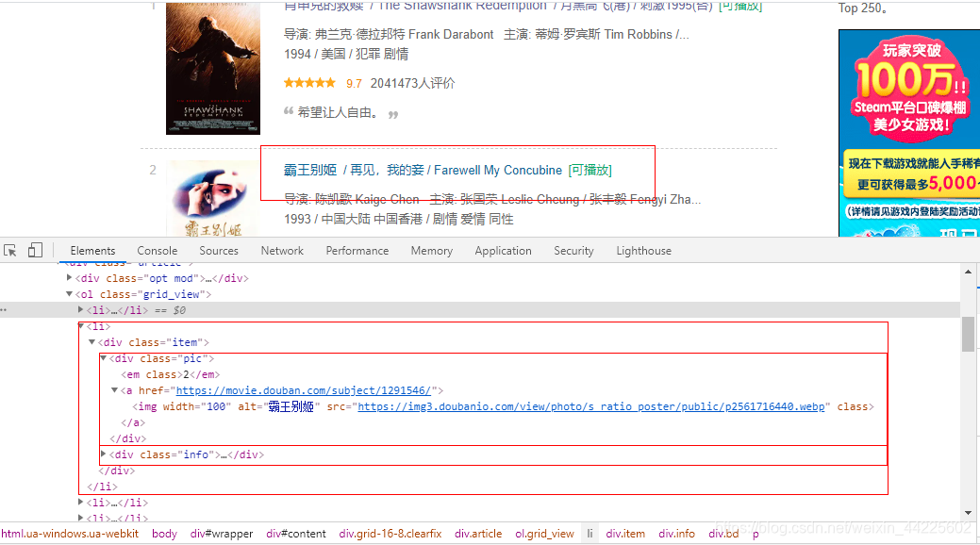The image size is (980, 545).
Task: Select the img width="100" element line
Action: pos(503,407)
